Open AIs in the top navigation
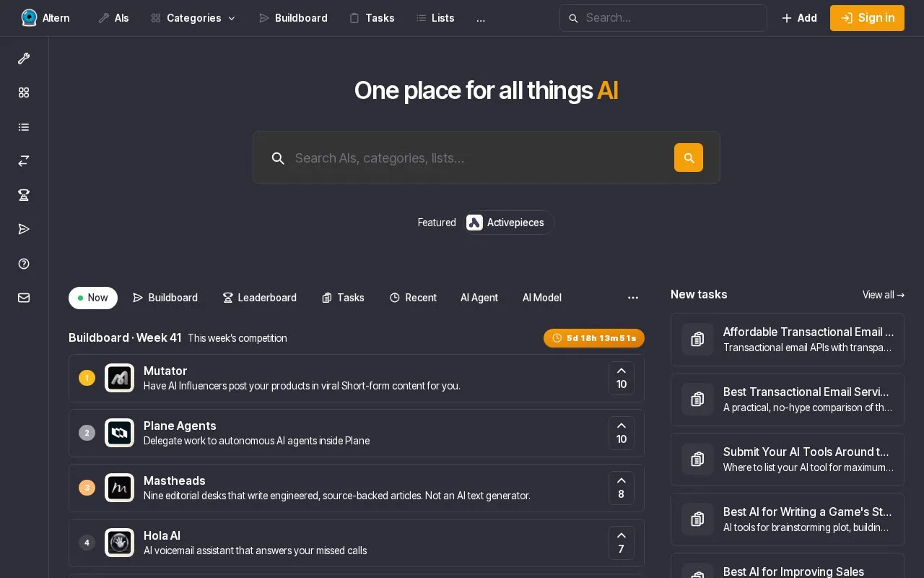 113,18
